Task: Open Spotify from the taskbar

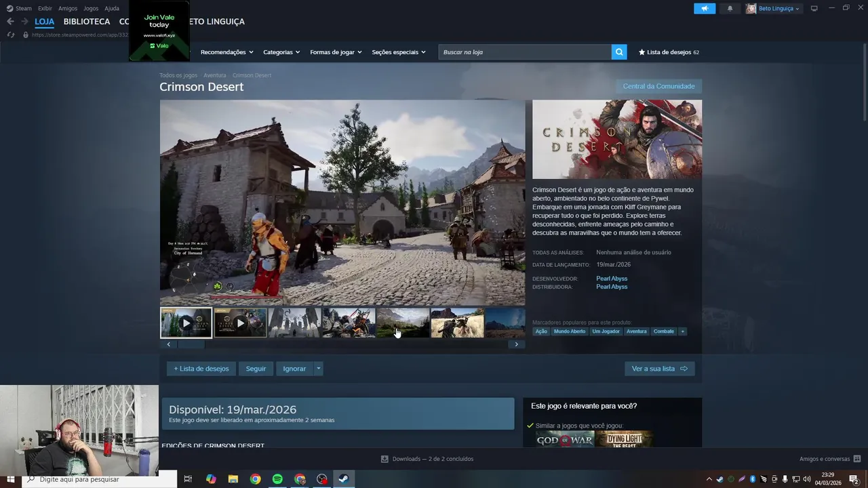Action: tap(277, 479)
